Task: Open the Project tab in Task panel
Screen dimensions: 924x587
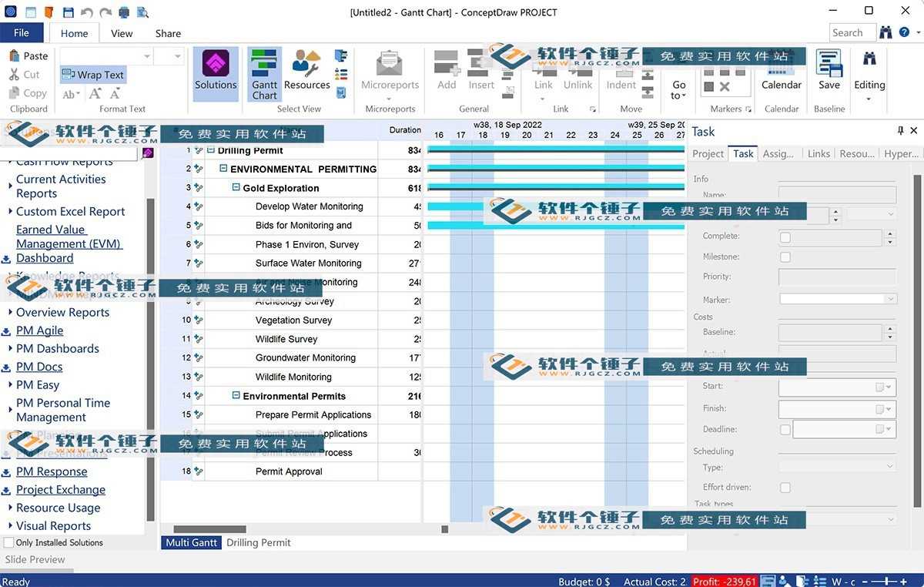Action: [x=708, y=153]
